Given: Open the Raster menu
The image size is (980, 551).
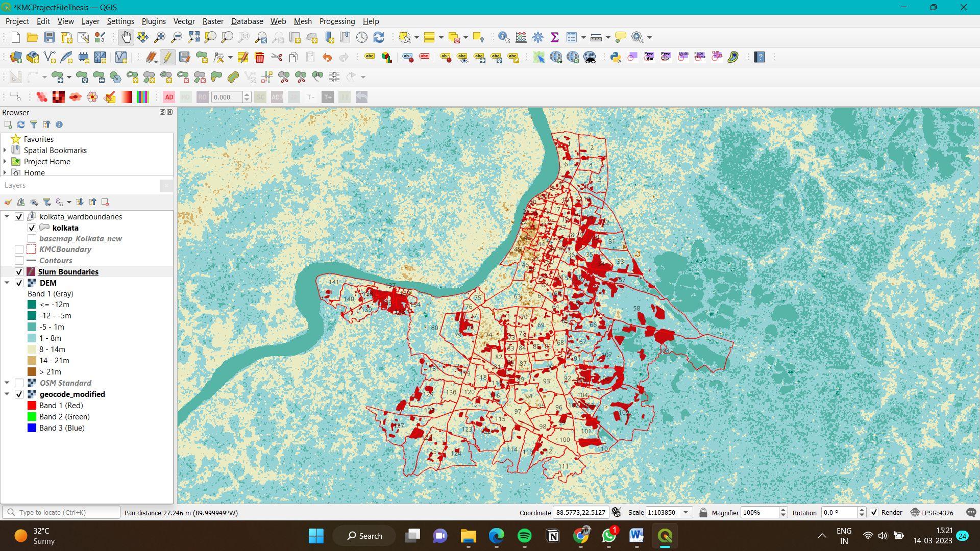Looking at the screenshot, I should (212, 21).
